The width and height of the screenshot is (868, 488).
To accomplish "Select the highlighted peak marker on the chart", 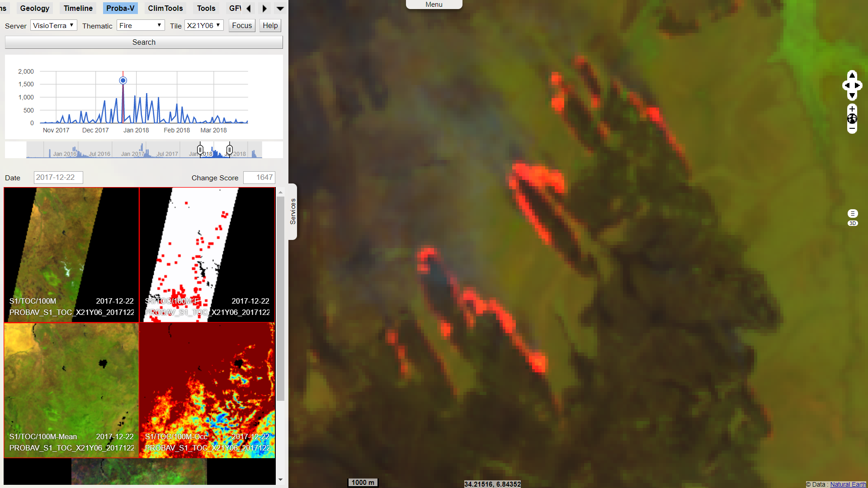I will [x=123, y=80].
